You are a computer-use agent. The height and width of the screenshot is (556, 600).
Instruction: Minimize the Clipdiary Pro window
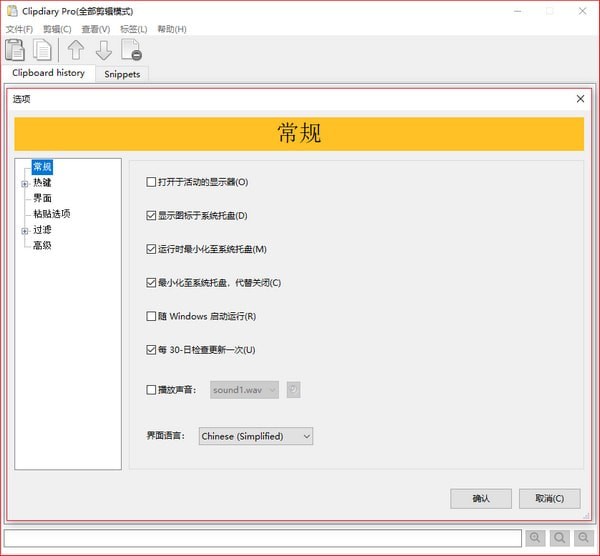pyautogui.click(x=518, y=11)
